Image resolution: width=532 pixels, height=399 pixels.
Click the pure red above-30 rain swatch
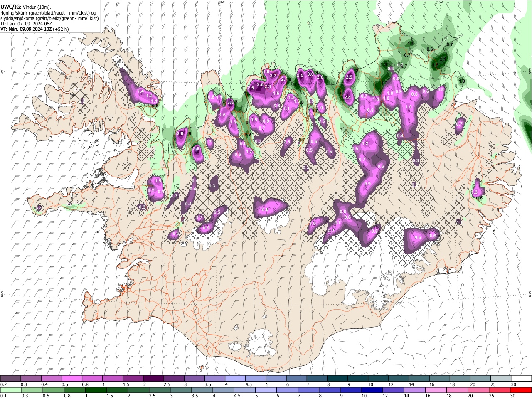tap(521, 390)
